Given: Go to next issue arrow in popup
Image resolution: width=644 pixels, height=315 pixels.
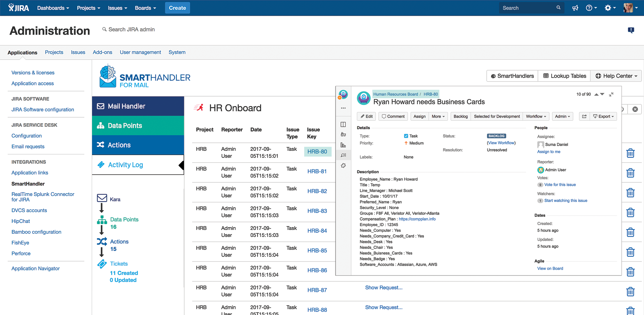Looking at the screenshot, I should 602,94.
